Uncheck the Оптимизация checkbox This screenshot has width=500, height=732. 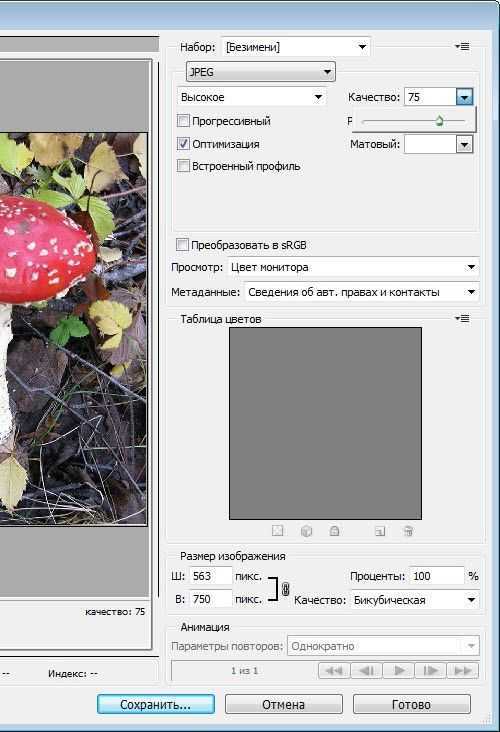183,144
